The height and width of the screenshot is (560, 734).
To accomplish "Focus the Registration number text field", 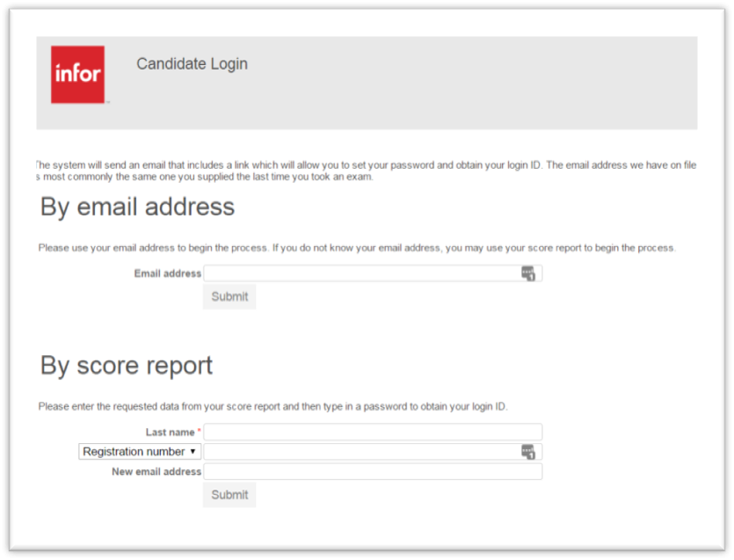I will point(373,452).
